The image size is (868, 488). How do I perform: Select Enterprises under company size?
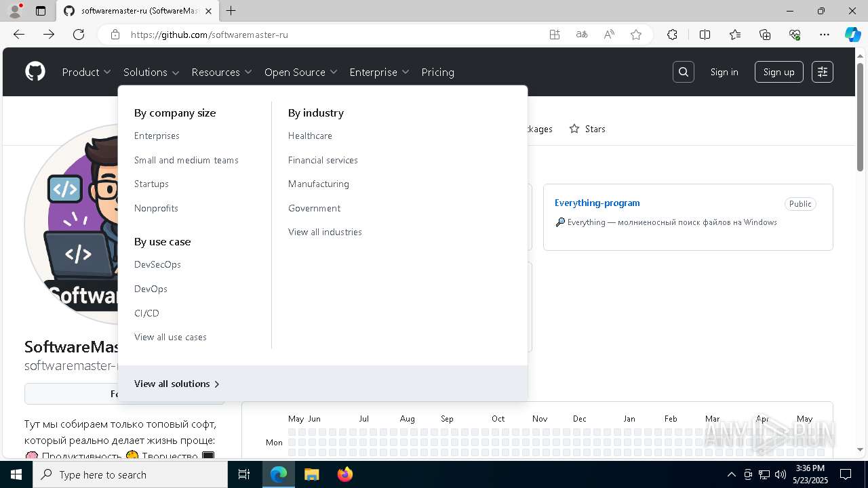157,136
